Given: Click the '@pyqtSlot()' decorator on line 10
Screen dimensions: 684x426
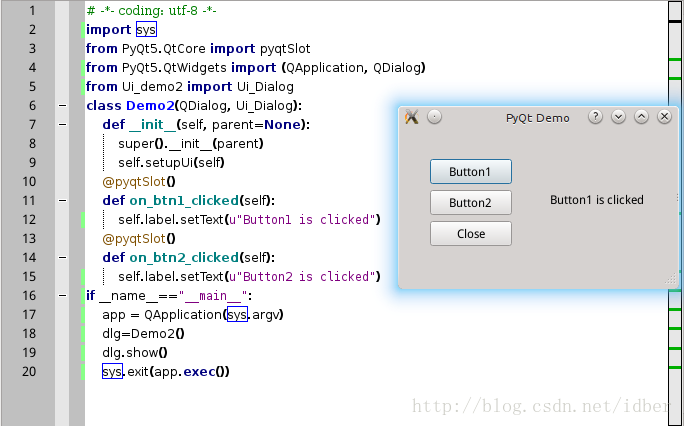Looking at the screenshot, I should point(139,182).
